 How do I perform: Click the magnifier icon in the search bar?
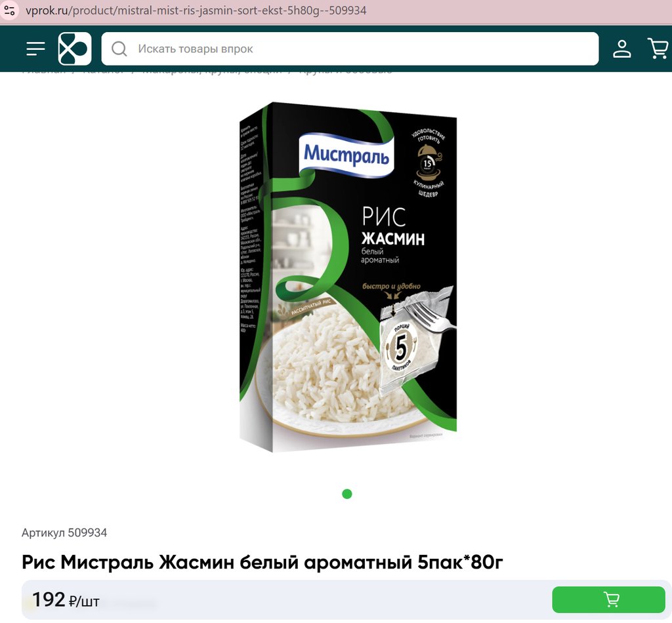tap(119, 49)
